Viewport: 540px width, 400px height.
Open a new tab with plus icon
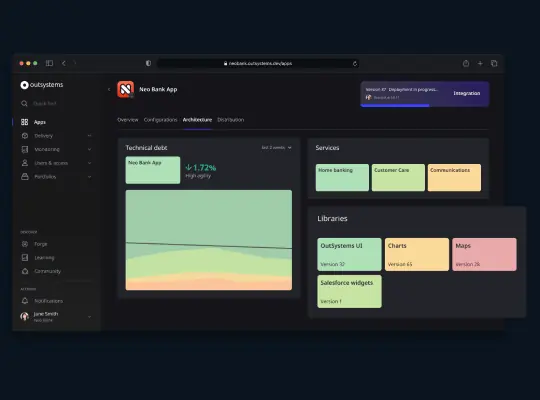pos(480,63)
